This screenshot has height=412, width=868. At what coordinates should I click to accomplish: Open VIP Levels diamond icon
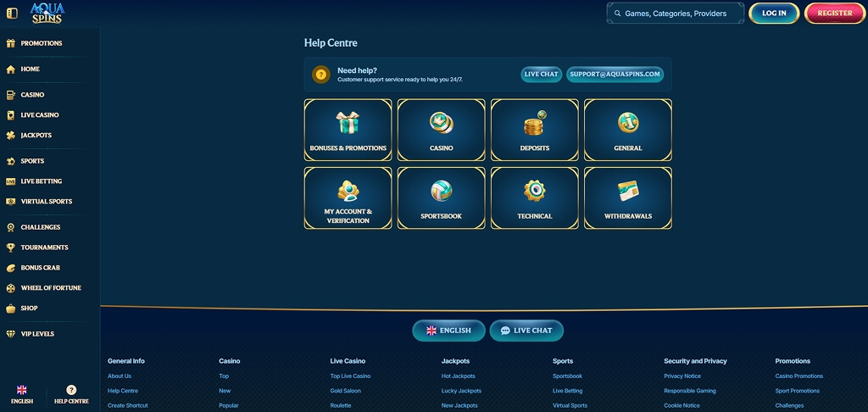coord(10,334)
